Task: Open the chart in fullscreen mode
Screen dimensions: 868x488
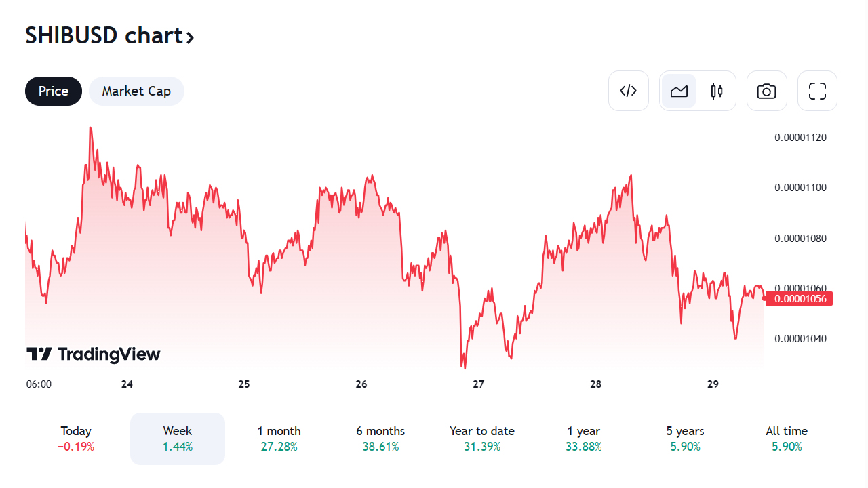Action: [817, 91]
